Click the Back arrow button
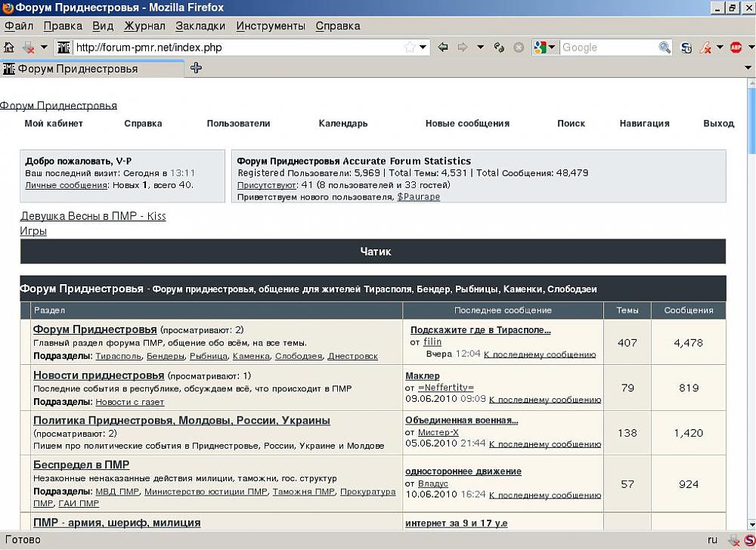The height and width of the screenshot is (550, 756). point(443,47)
